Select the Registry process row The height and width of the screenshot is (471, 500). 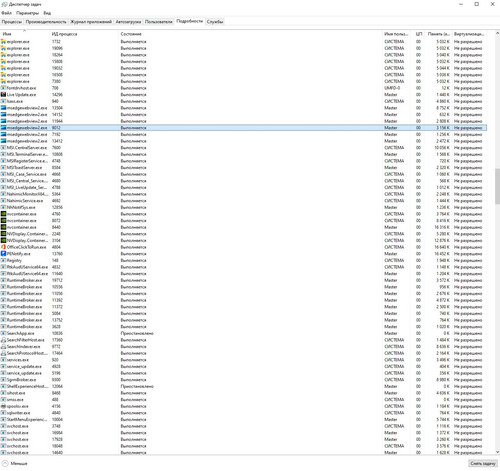pyautogui.click(x=243, y=260)
